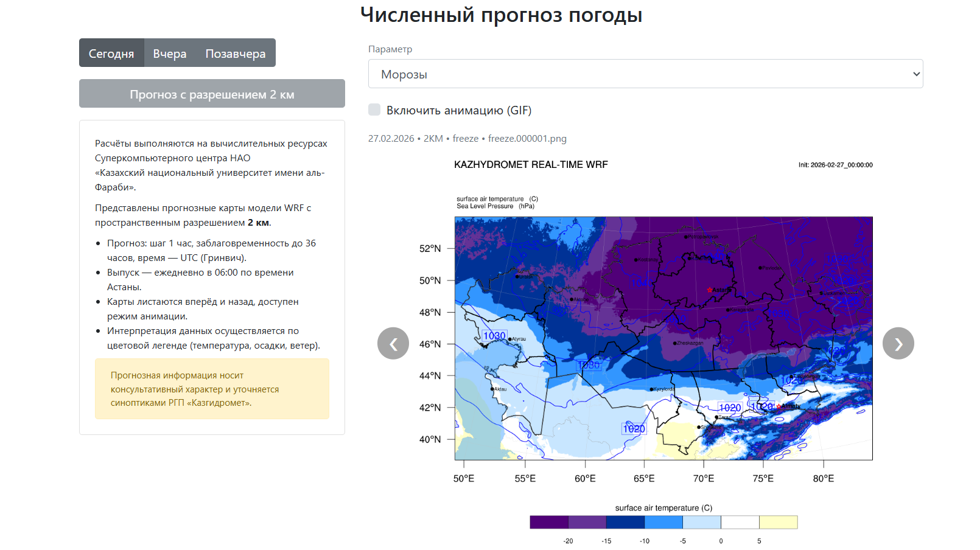Click the dark purple legend swatch below -20
Image resolution: width=980 pixels, height=550 pixels.
click(549, 522)
